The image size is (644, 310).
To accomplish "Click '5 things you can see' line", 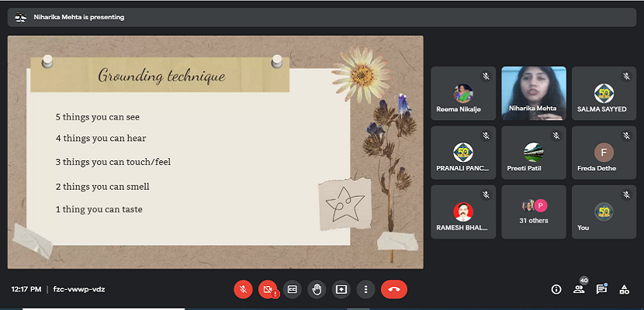I will point(98,117).
